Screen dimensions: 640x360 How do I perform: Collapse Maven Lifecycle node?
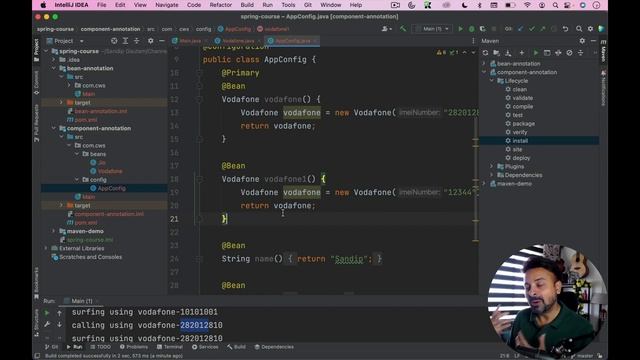pos(491,81)
